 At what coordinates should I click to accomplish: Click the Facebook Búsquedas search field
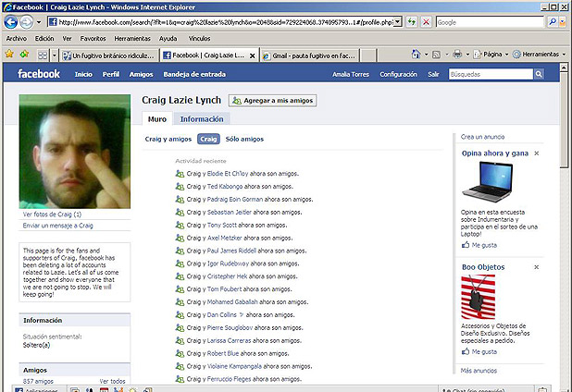tap(491, 74)
